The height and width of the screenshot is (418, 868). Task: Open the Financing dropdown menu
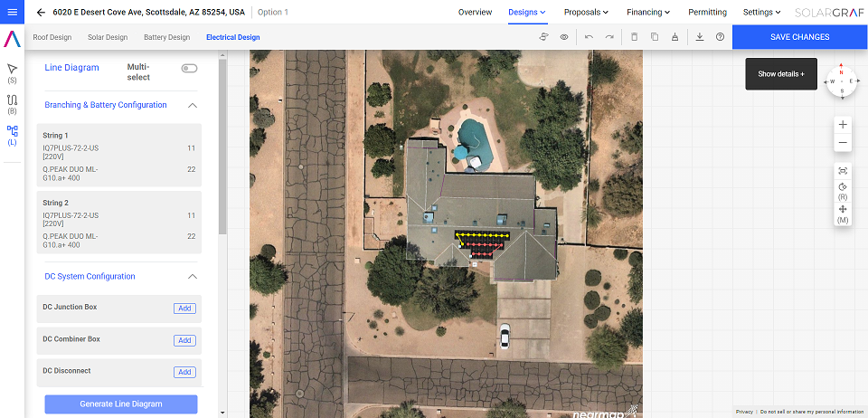[648, 12]
